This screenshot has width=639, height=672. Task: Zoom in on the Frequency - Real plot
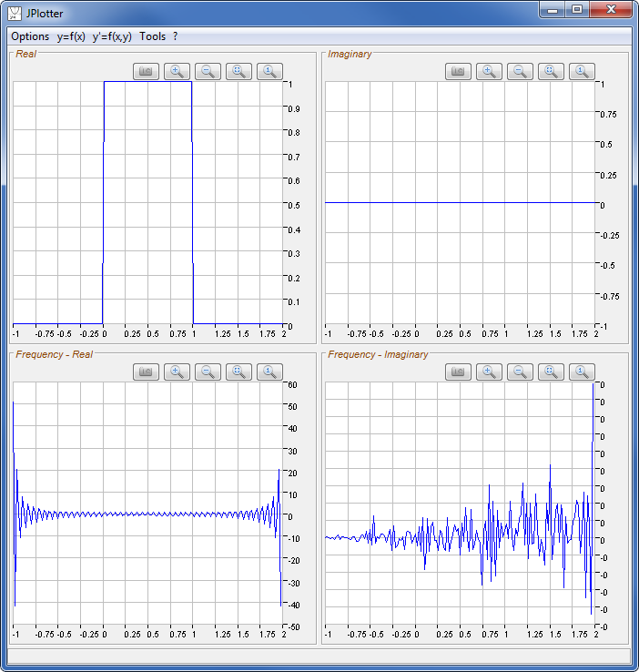(x=177, y=372)
